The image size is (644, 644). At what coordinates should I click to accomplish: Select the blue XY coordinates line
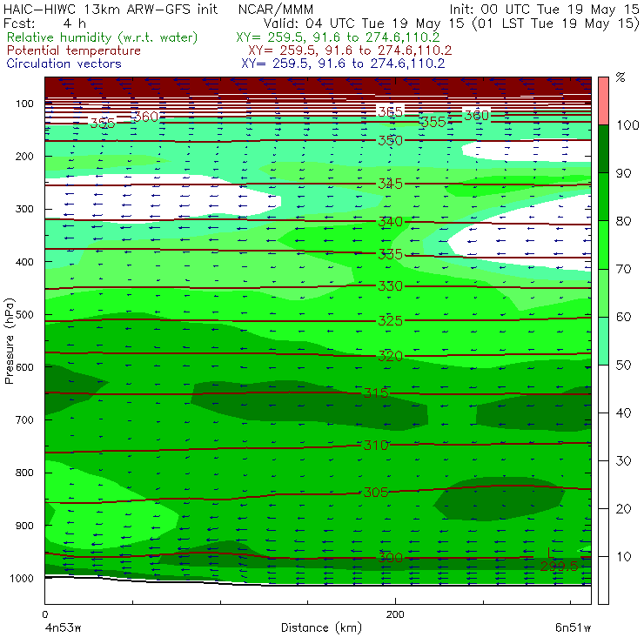click(343, 64)
